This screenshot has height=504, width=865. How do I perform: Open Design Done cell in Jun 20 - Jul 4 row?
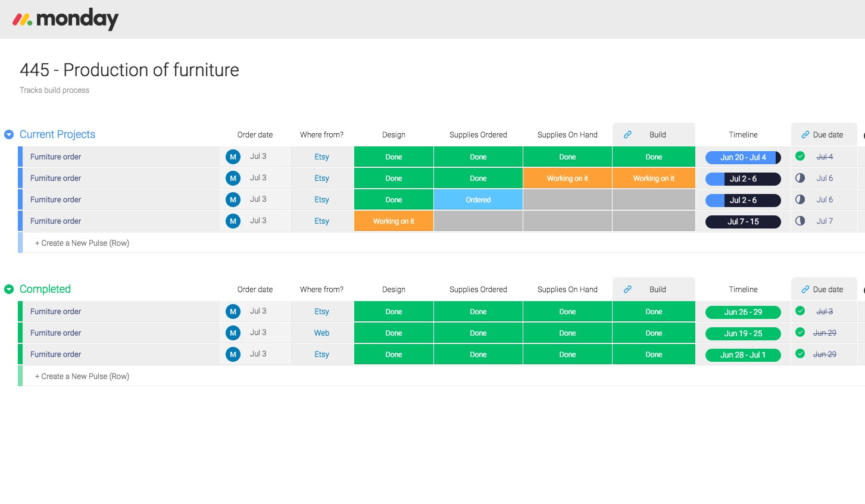pyautogui.click(x=394, y=157)
